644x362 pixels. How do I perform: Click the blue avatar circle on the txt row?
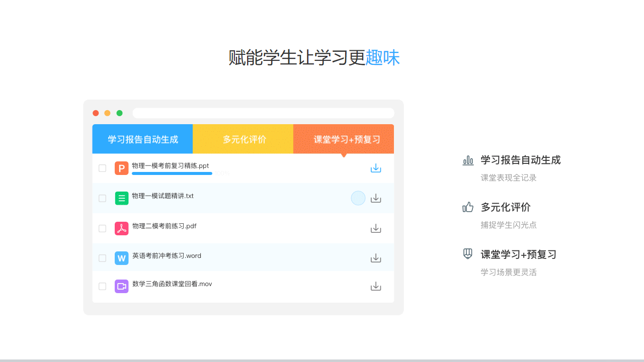358,198
